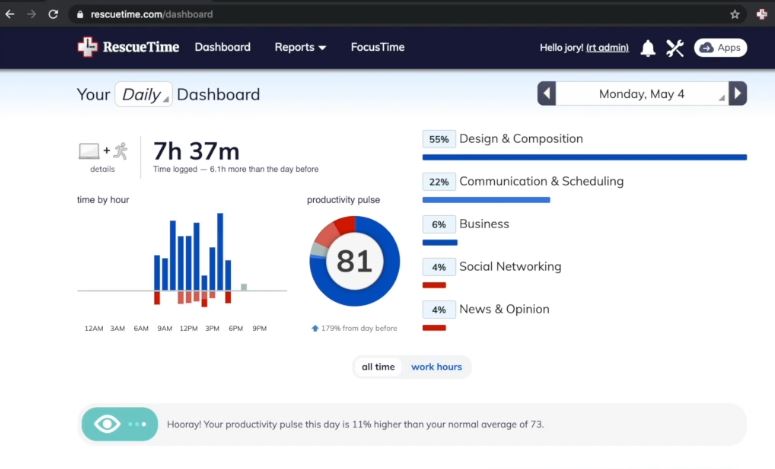The image size is (775, 469).
Task: Click the gray bar in time by hour chart
Action: pyautogui.click(x=244, y=287)
